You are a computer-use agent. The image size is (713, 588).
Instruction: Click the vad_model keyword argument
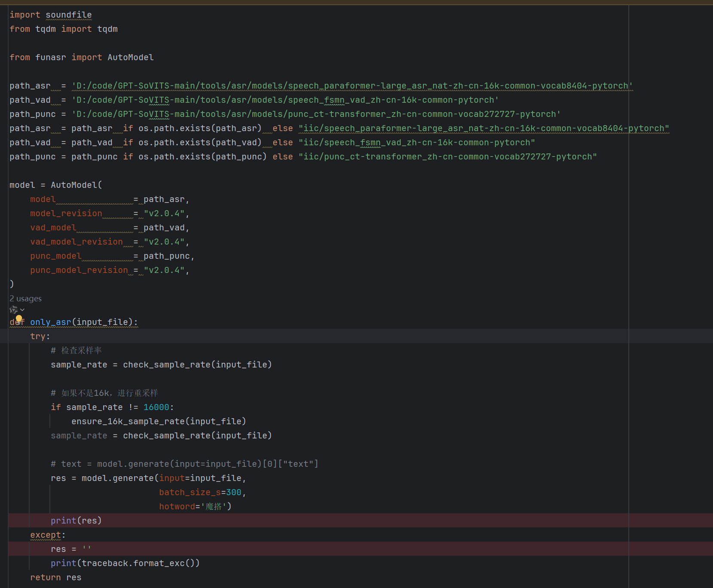coord(53,227)
